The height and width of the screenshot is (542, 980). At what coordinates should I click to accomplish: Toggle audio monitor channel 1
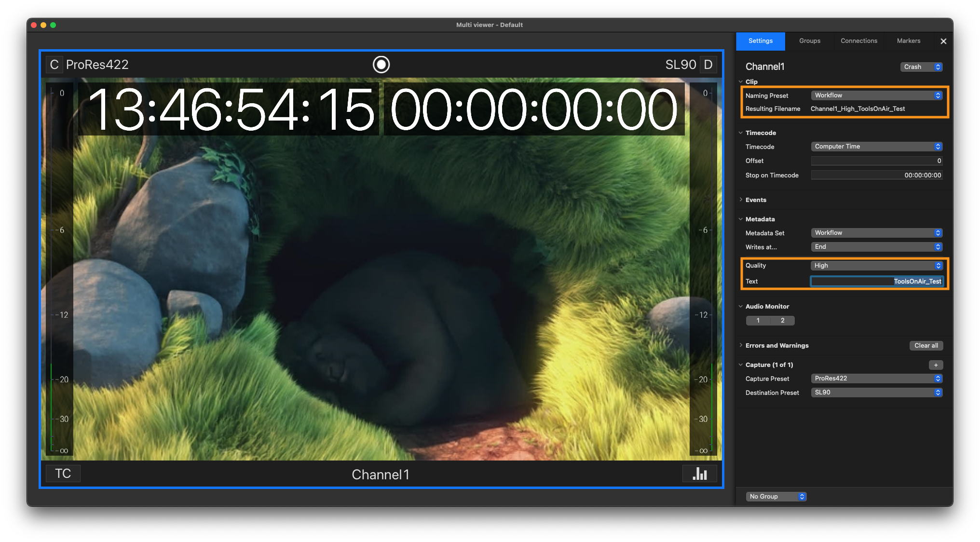coord(758,321)
